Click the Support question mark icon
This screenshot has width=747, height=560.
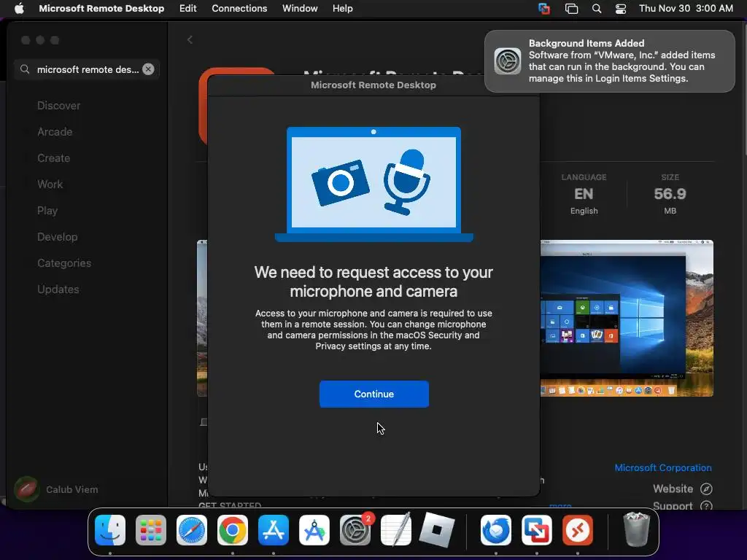pos(706,506)
